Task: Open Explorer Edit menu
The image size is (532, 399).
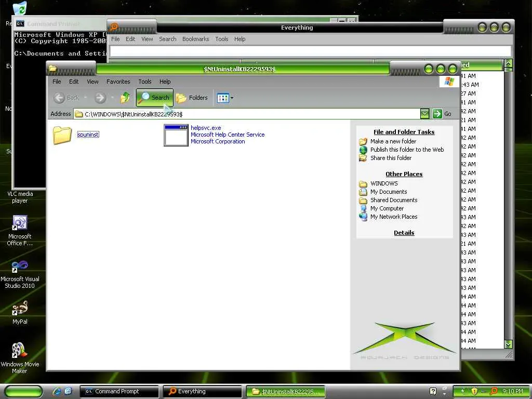Action: (74, 82)
